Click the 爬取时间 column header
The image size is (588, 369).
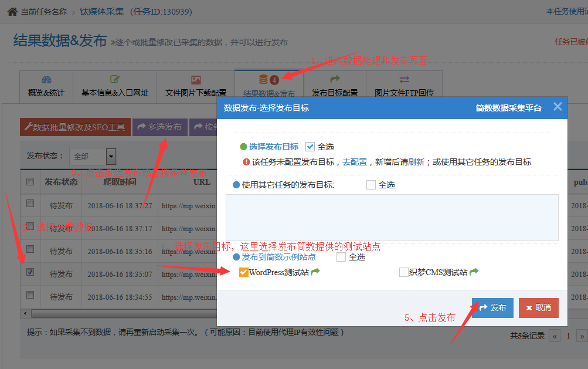coord(120,182)
